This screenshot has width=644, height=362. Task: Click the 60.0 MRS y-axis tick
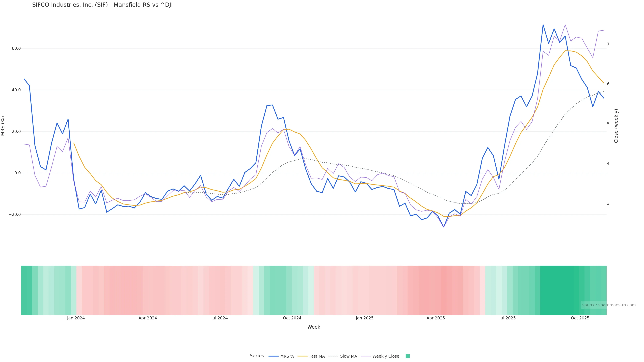[16, 48]
